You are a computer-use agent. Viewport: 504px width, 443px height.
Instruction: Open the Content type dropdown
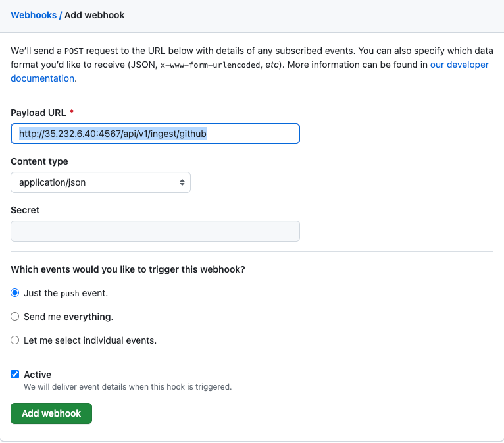click(101, 182)
